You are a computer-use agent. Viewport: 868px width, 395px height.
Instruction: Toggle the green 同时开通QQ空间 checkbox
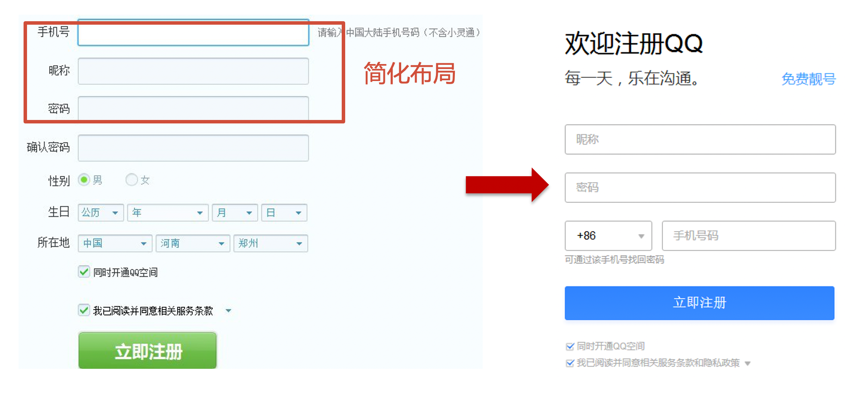(84, 272)
